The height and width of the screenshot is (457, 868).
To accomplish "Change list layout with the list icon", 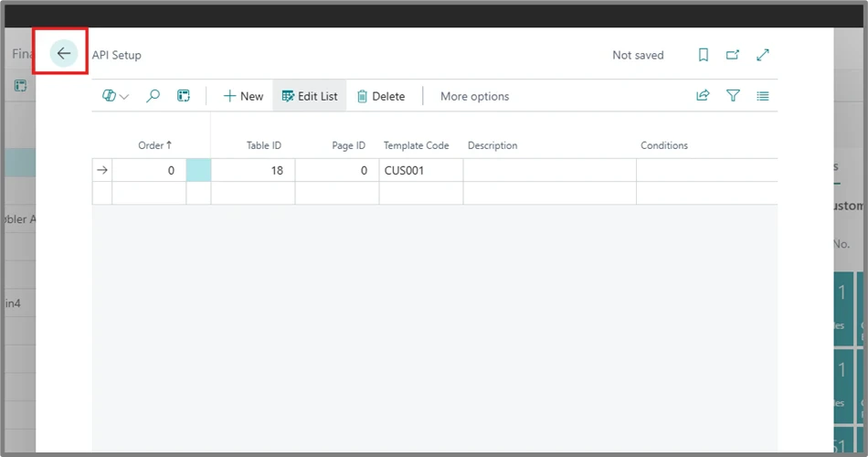I will click(x=763, y=96).
